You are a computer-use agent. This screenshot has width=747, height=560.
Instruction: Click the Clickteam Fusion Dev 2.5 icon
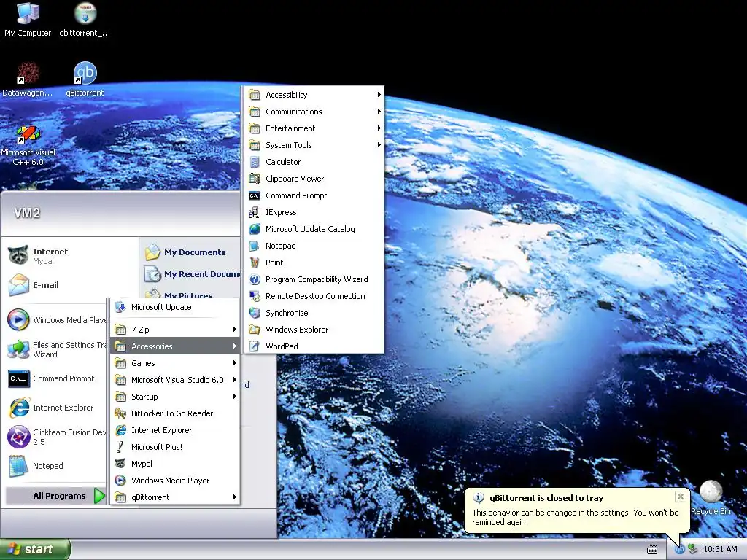coord(18,437)
